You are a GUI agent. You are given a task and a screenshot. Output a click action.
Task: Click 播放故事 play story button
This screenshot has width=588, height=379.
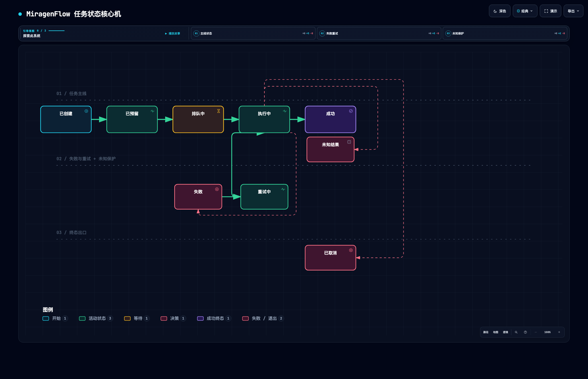tap(173, 34)
